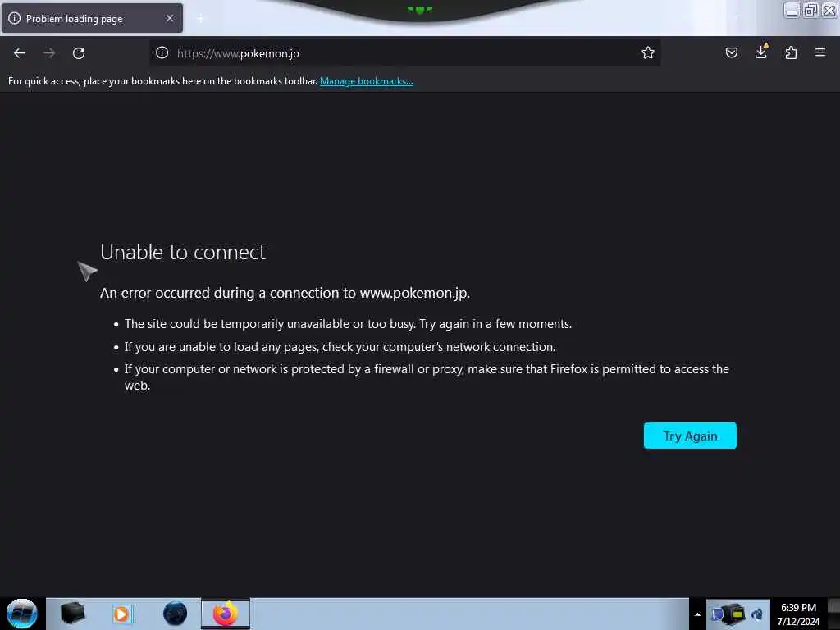Viewport: 840px width, 630px height.
Task: Reload the current page
Action: point(79,53)
